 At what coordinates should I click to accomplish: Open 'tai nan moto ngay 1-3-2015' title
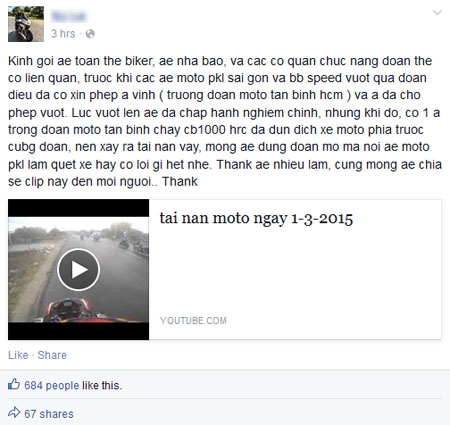pos(256,219)
